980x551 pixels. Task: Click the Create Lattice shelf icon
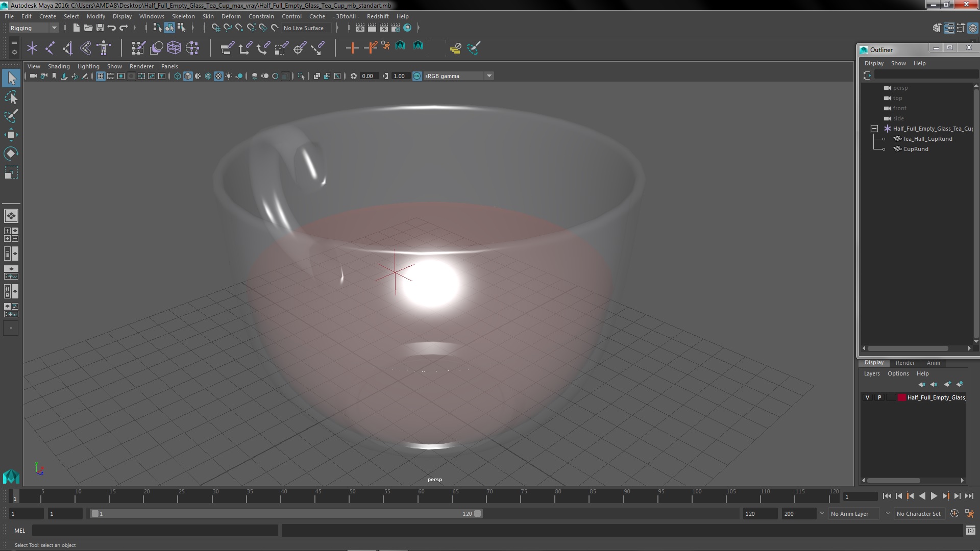174,48
